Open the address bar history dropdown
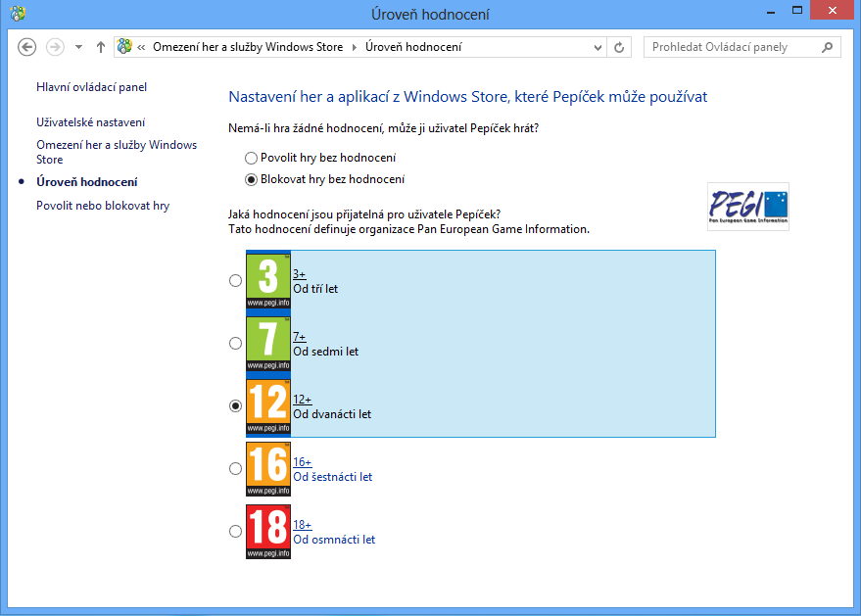Screen dimensions: 861x616 (599, 47)
